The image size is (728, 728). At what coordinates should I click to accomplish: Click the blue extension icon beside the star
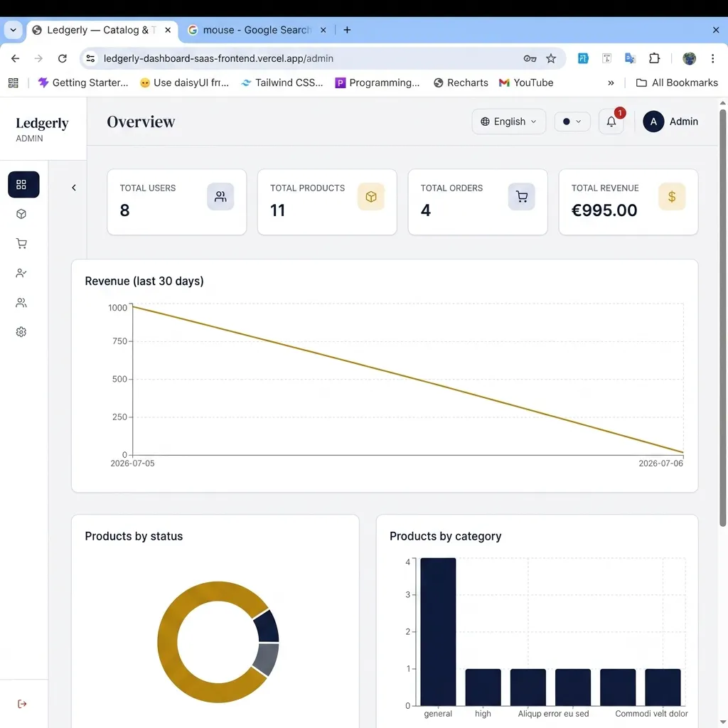click(x=583, y=58)
